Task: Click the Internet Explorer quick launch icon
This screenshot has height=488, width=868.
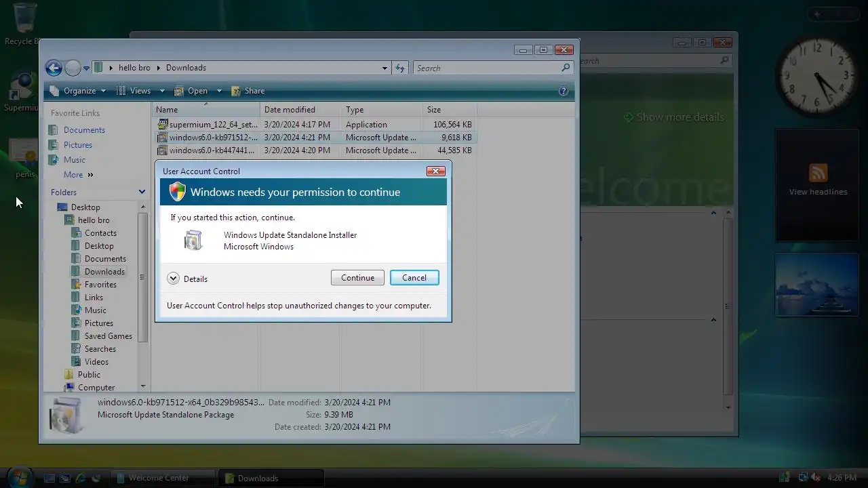Action: click(x=81, y=478)
